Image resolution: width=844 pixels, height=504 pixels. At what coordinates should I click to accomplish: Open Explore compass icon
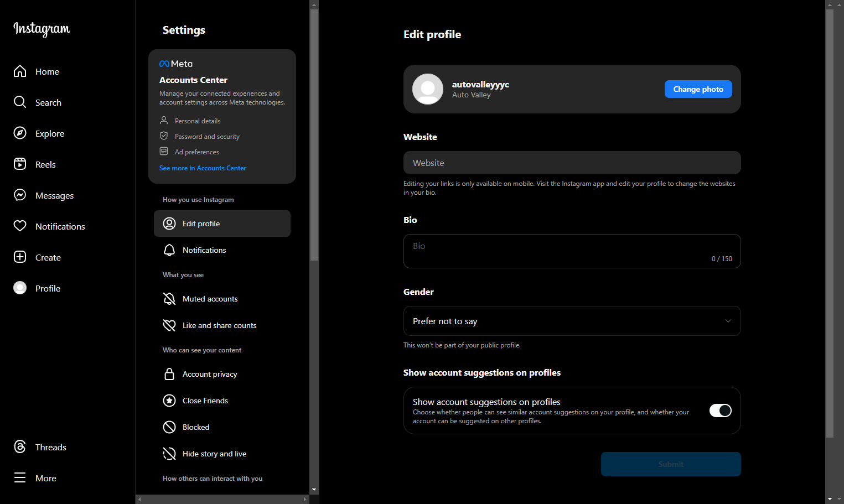[20, 133]
